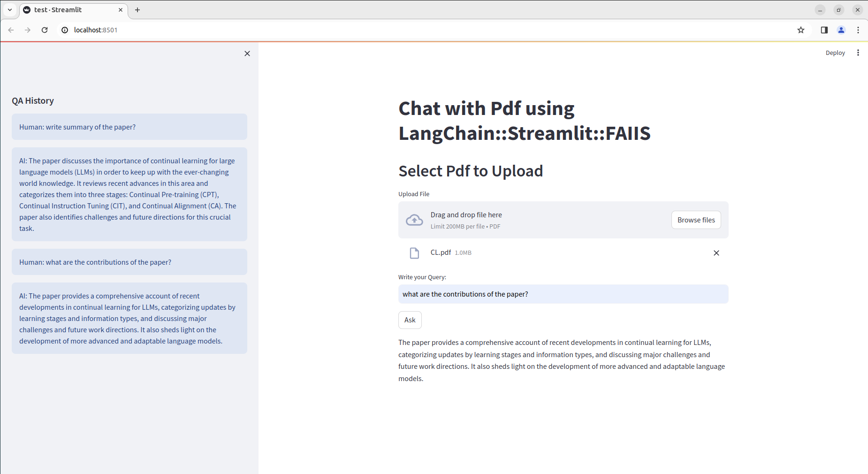Minimize the browser window

820,10
